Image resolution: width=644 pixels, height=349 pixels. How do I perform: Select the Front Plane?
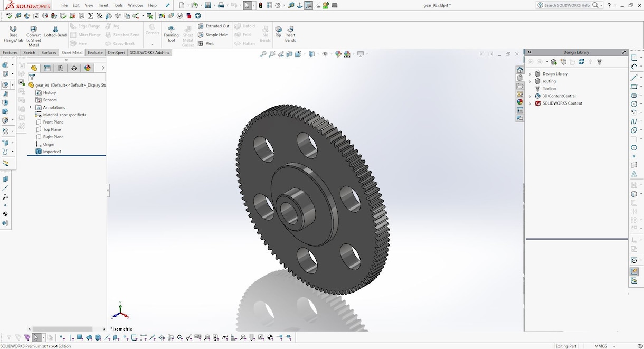pyautogui.click(x=50, y=122)
